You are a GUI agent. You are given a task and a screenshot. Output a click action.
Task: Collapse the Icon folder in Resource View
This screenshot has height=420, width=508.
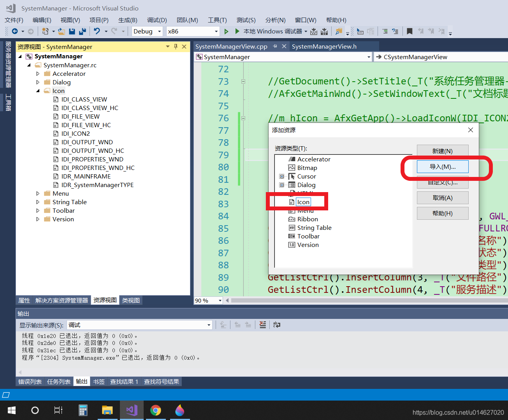[38, 91]
